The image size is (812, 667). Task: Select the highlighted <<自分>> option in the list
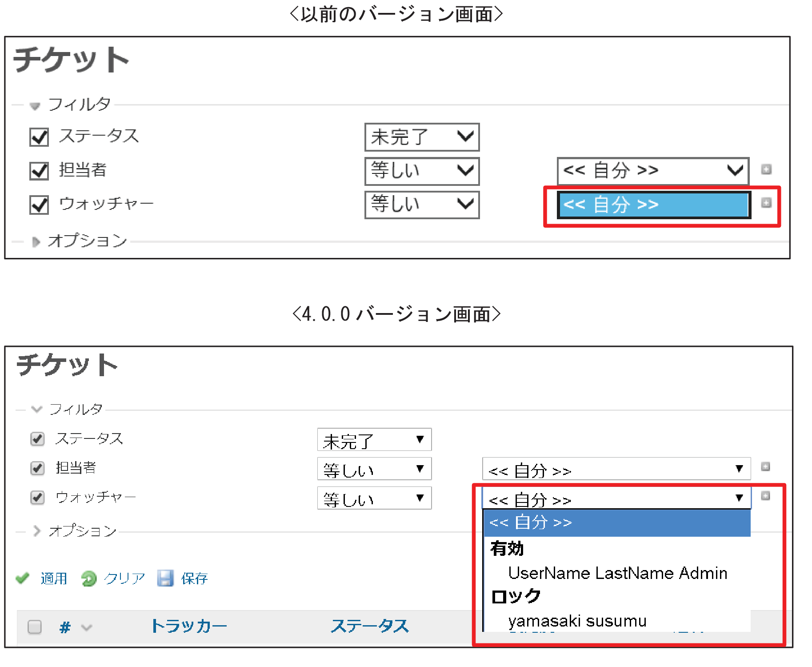pyautogui.click(x=530, y=522)
